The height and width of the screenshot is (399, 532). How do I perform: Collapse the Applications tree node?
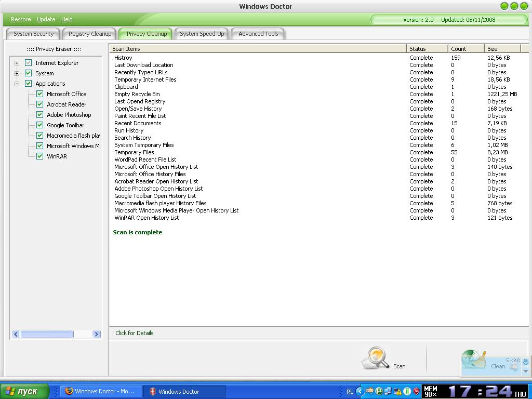(x=17, y=84)
